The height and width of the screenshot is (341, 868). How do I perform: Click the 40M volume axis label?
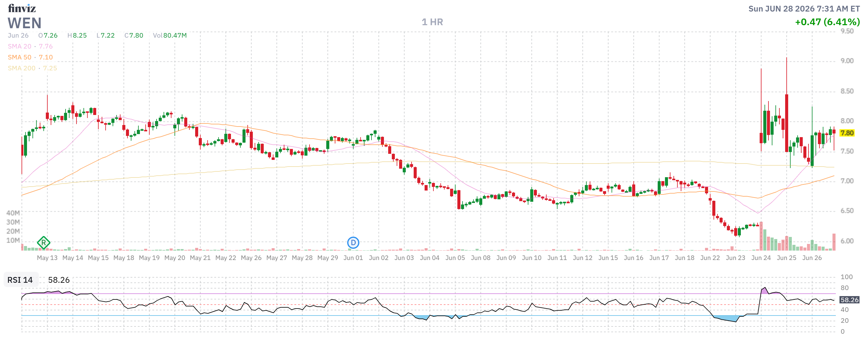point(13,213)
